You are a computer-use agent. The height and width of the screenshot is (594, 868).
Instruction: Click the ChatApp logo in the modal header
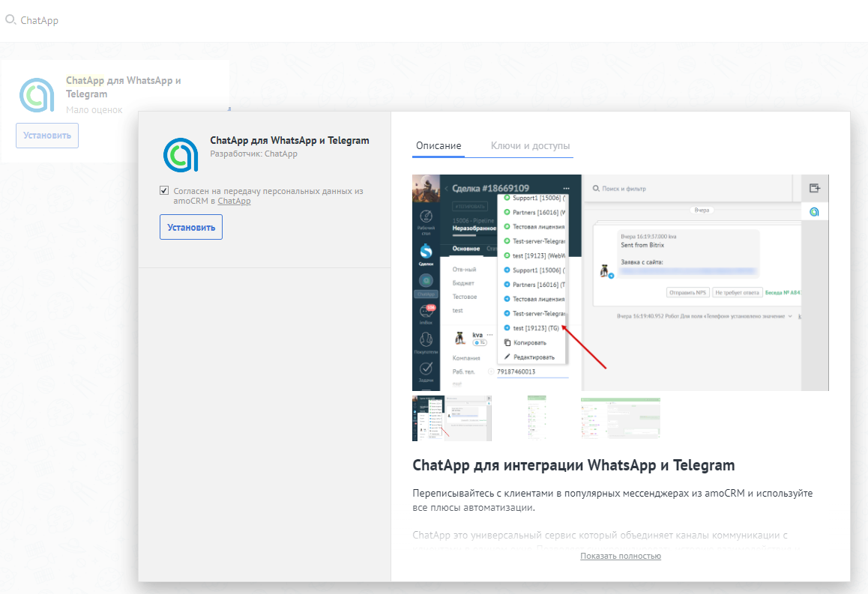tap(181, 155)
